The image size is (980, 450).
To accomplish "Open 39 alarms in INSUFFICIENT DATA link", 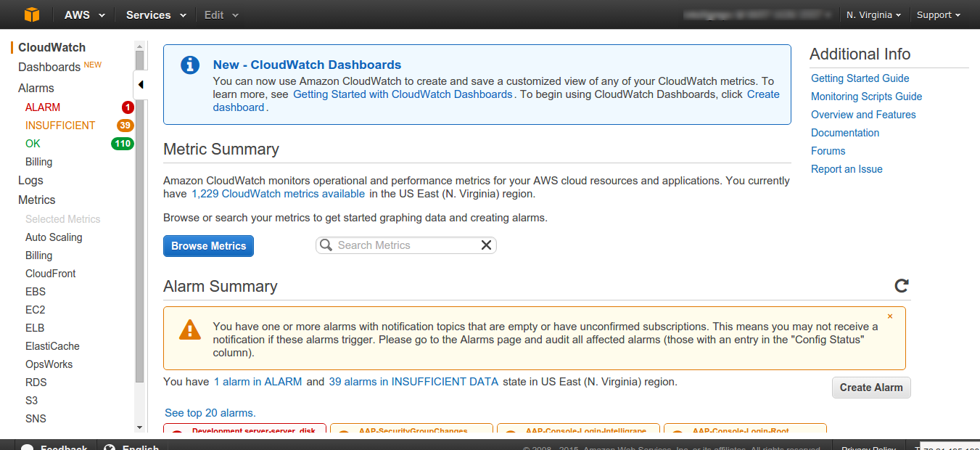I will pos(413,382).
